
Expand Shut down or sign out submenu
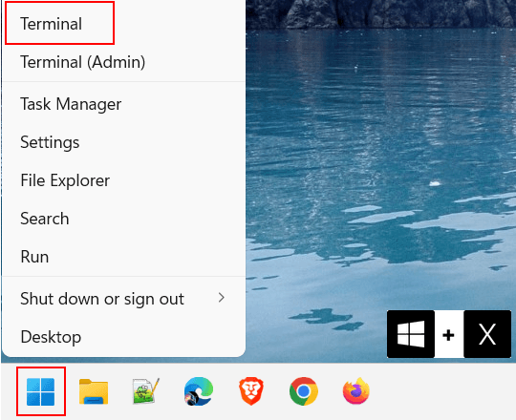(x=123, y=299)
